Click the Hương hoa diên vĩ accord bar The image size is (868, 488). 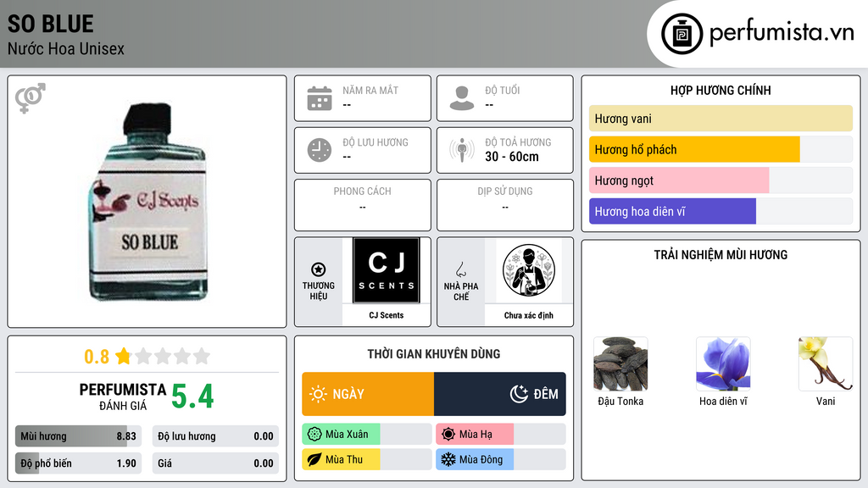(721, 211)
